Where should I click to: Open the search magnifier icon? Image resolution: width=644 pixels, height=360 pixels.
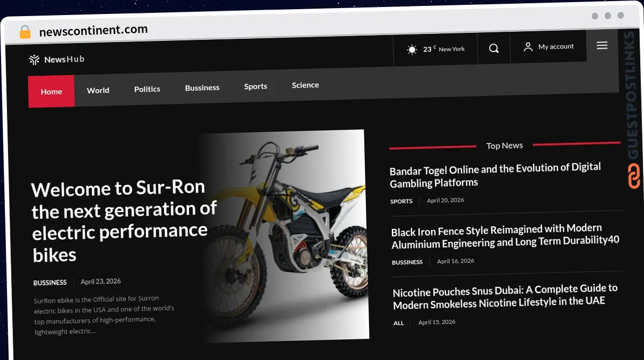494,48
